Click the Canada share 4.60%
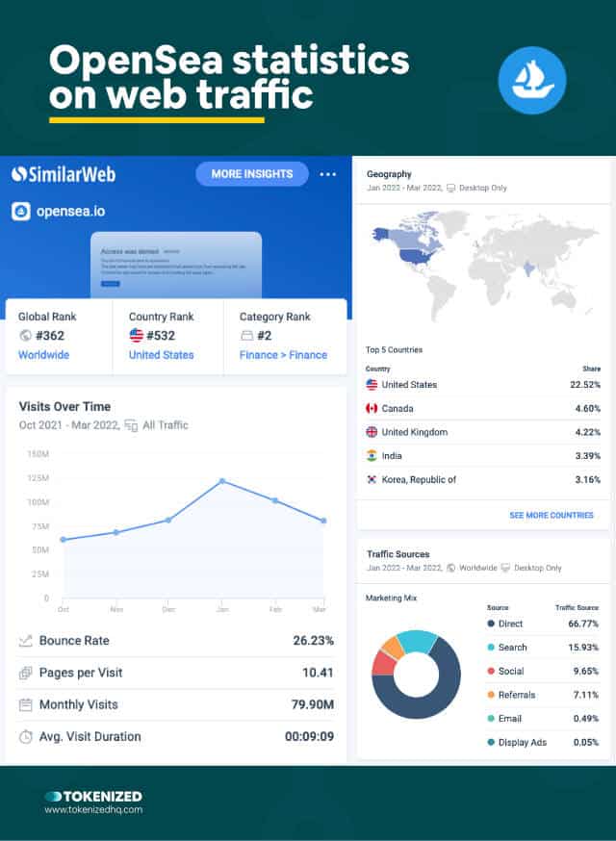 pyautogui.click(x=587, y=408)
